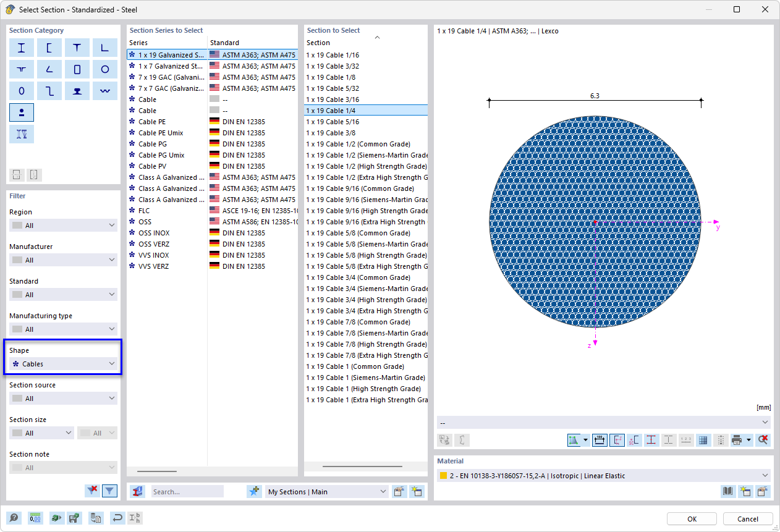Open the Region filter dropdown
This screenshot has width=780, height=532.
63,225
